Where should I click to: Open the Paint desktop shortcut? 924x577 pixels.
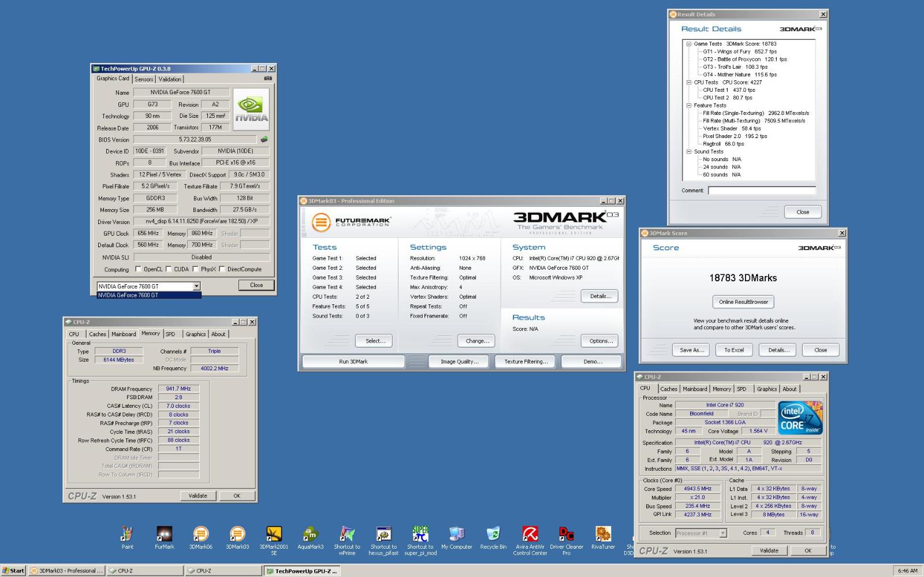coord(127,534)
